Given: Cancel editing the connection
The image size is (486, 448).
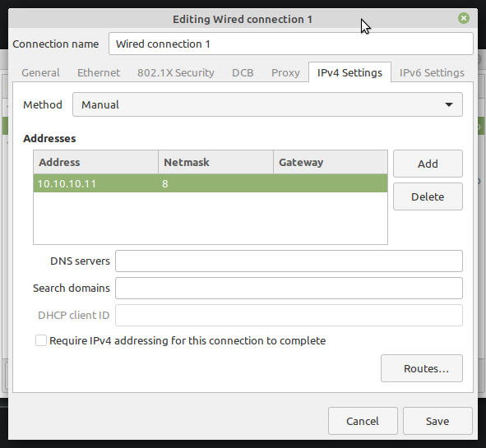Looking at the screenshot, I should pyautogui.click(x=363, y=421).
